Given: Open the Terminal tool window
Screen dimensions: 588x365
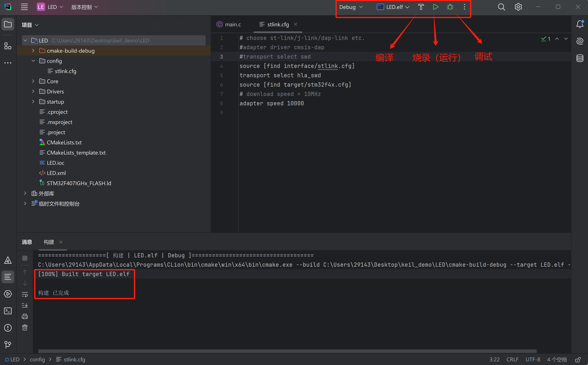Looking at the screenshot, I should coord(8,311).
